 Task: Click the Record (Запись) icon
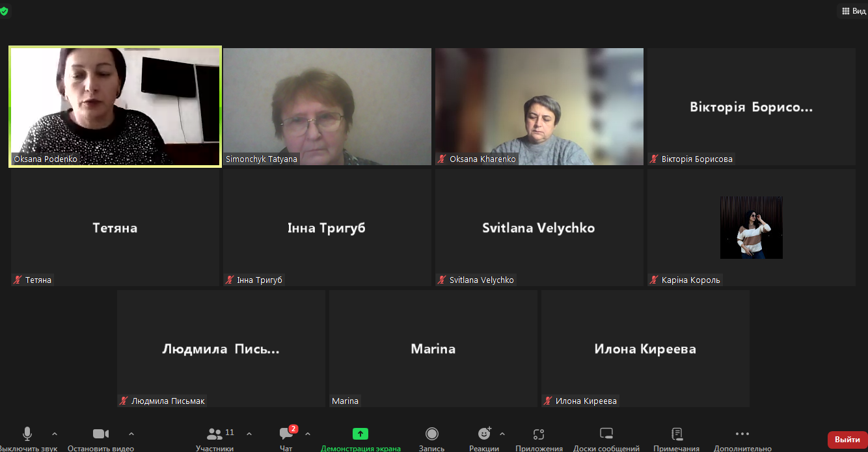(x=431, y=434)
